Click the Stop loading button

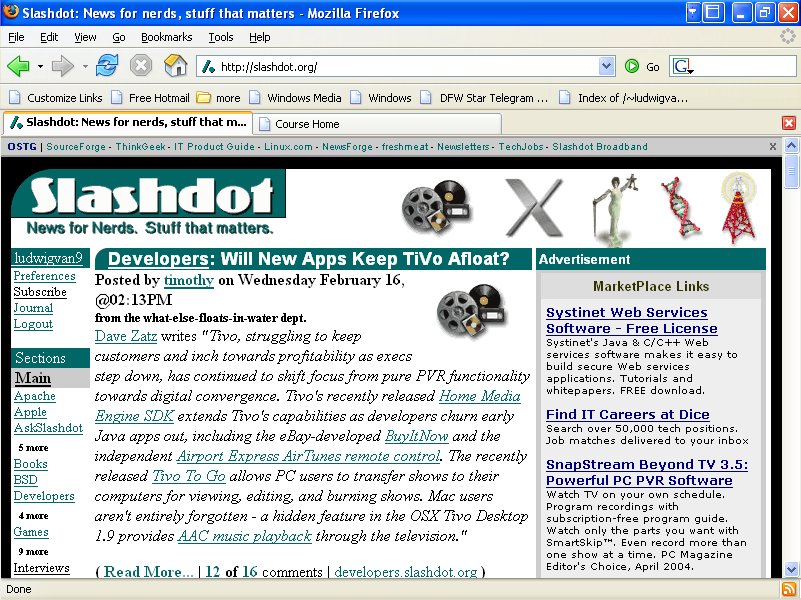(140, 66)
